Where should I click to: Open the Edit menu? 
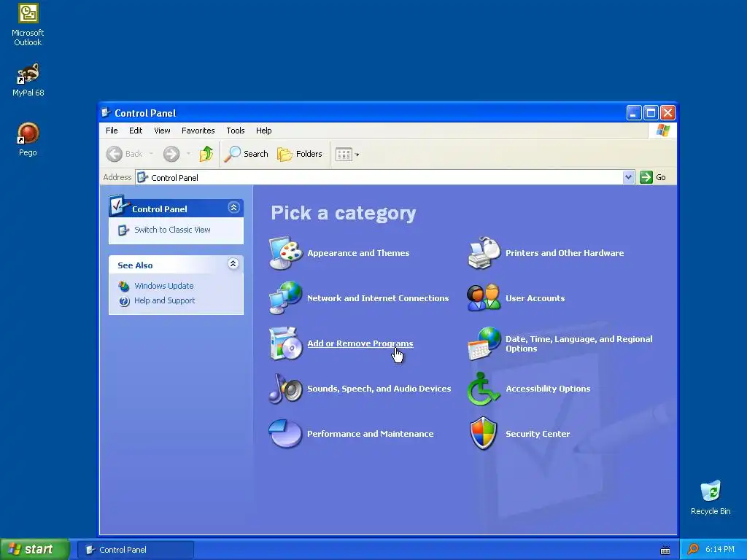pos(136,131)
